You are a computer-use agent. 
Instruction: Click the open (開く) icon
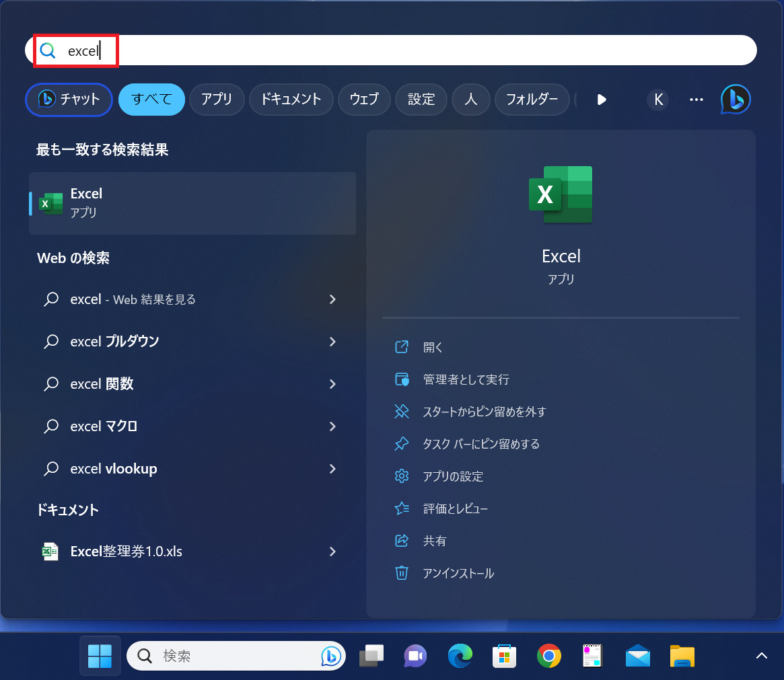(402, 347)
